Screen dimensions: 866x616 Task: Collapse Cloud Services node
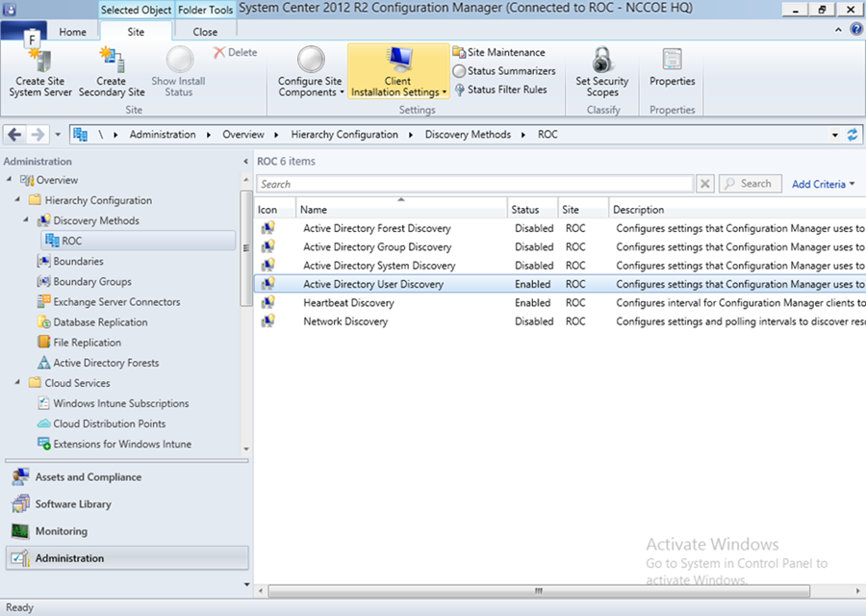(x=17, y=382)
